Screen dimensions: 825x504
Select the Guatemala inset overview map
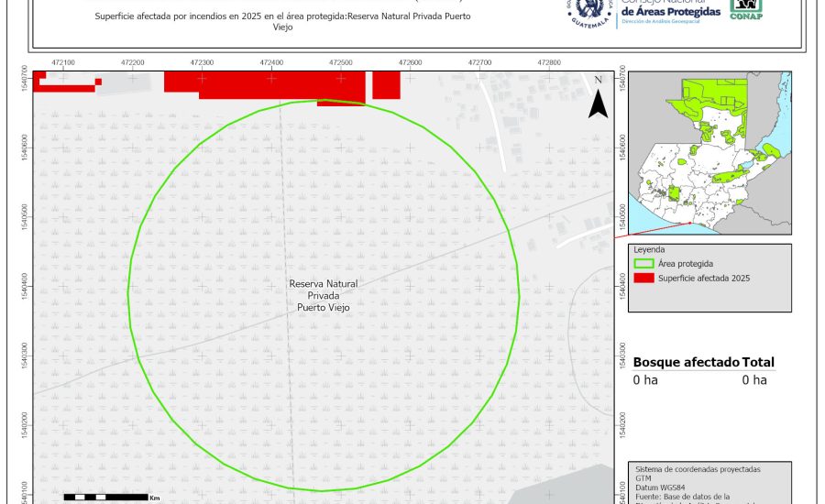(x=710, y=151)
